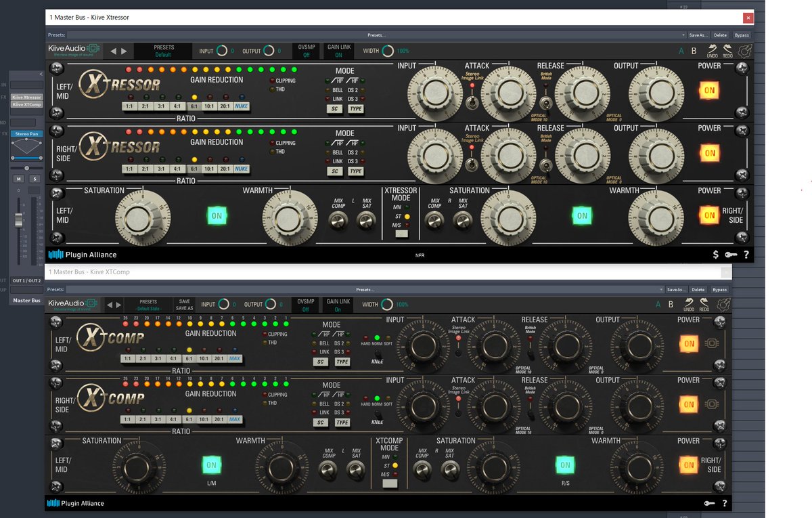Click Bypass in XTComp host bar
812x518 pixels.
coord(719,289)
